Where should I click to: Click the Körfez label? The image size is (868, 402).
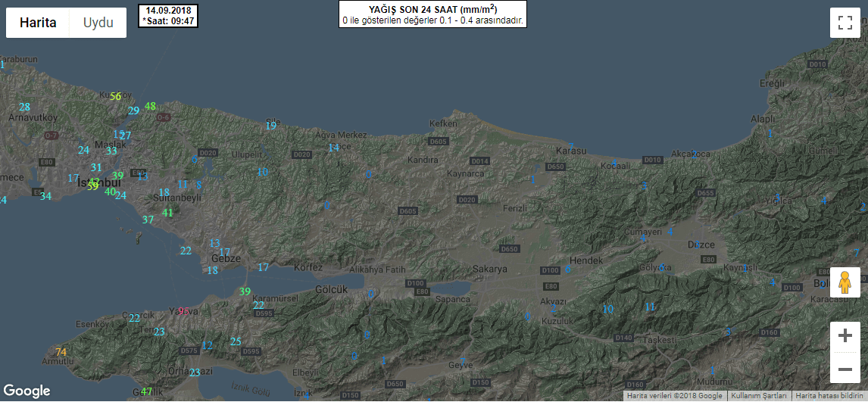tap(308, 267)
